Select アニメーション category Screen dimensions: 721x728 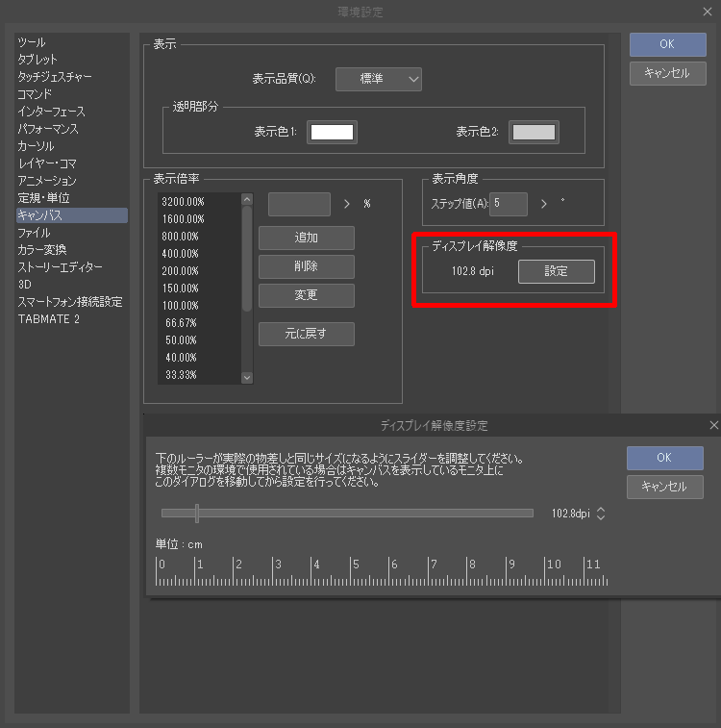pos(47,181)
